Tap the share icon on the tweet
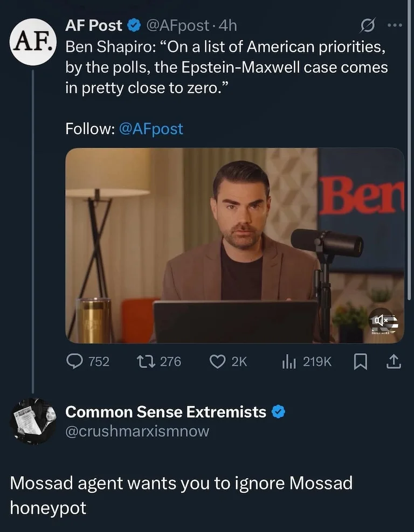 point(395,362)
